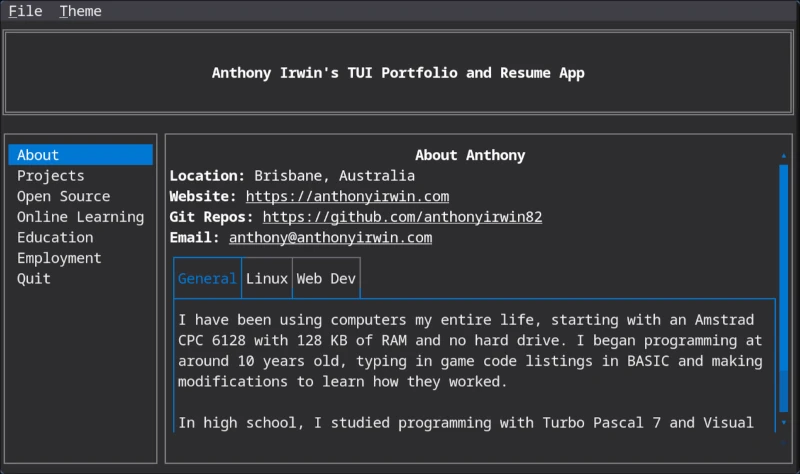Screen dimensions: 800x474
Task: Open the GitHub anthonyirwin82 repos link
Action: pos(402,217)
